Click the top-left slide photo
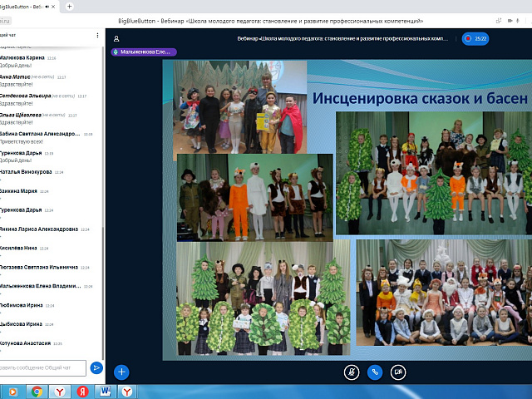Viewport: 532px width, 399px height. pos(240,106)
